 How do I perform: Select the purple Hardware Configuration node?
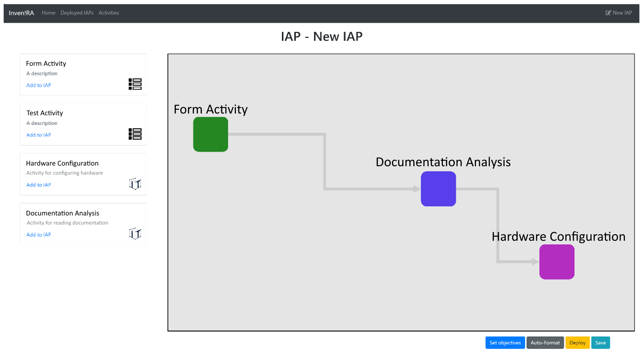point(557,262)
